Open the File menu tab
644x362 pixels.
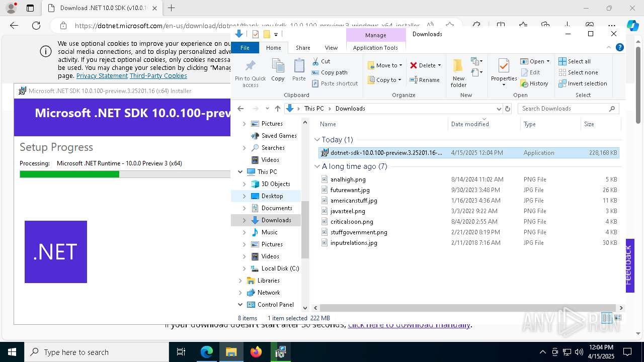[x=245, y=48]
